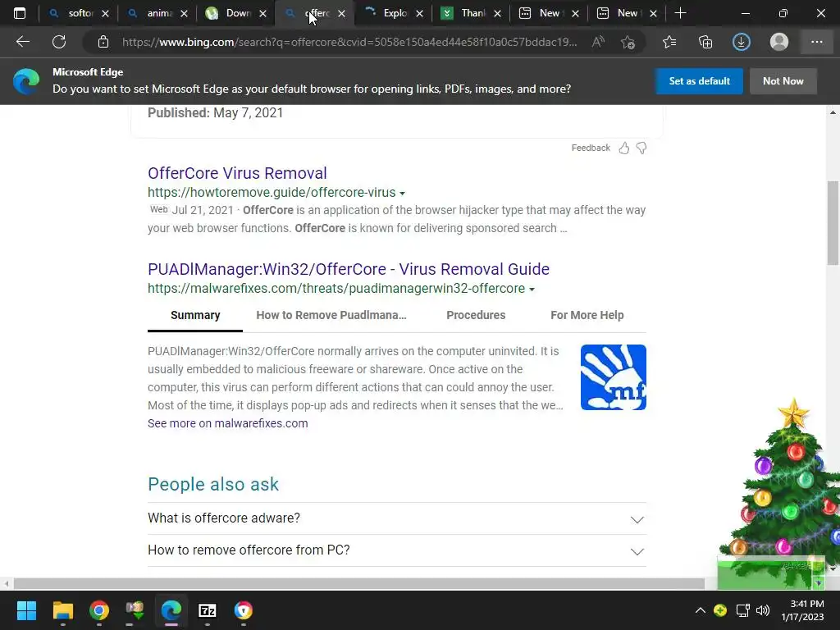Viewport: 840px width, 630px height.
Task: Open the volume speaker tray icon
Action: (762, 610)
